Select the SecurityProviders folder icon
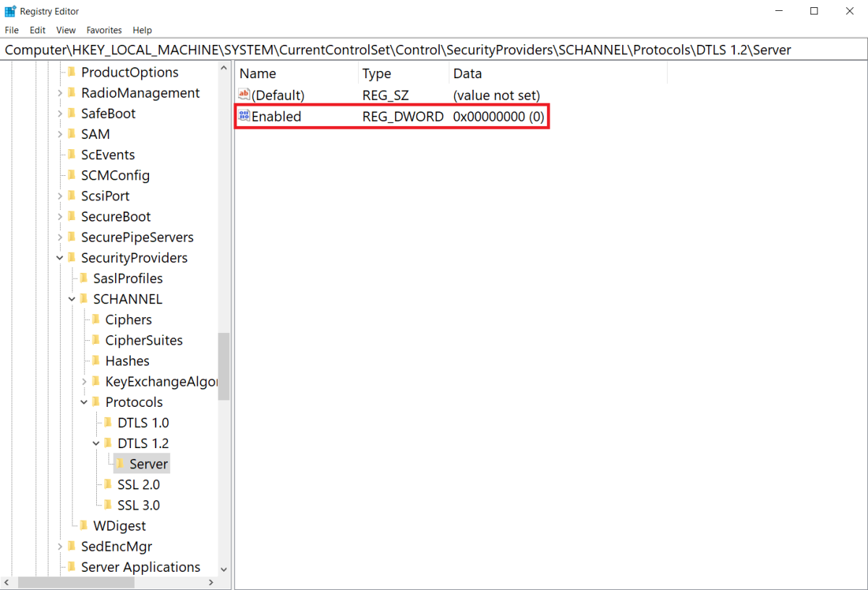The width and height of the screenshot is (868, 590). coord(72,258)
